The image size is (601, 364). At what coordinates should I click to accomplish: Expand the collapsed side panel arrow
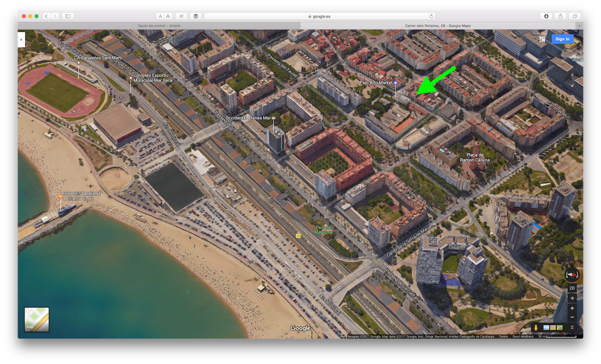point(21,39)
